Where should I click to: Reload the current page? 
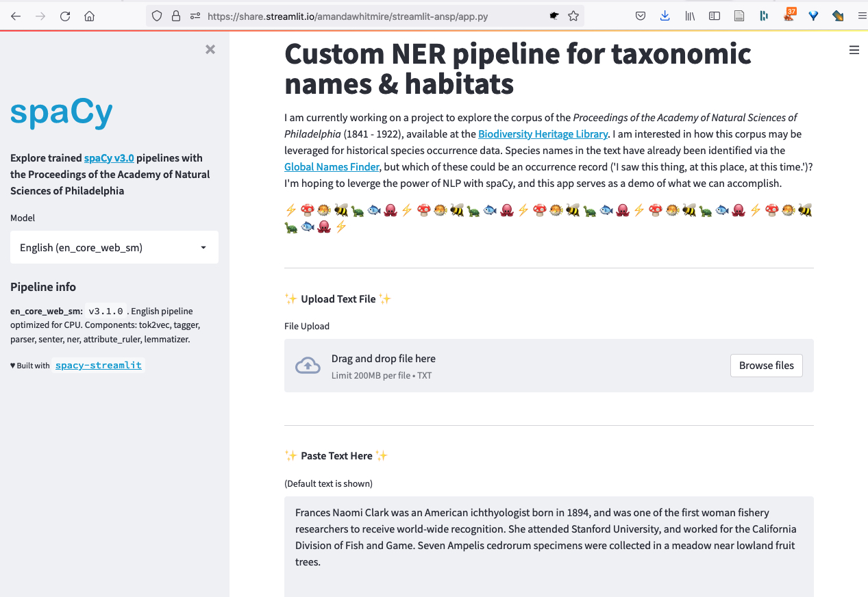(65, 16)
